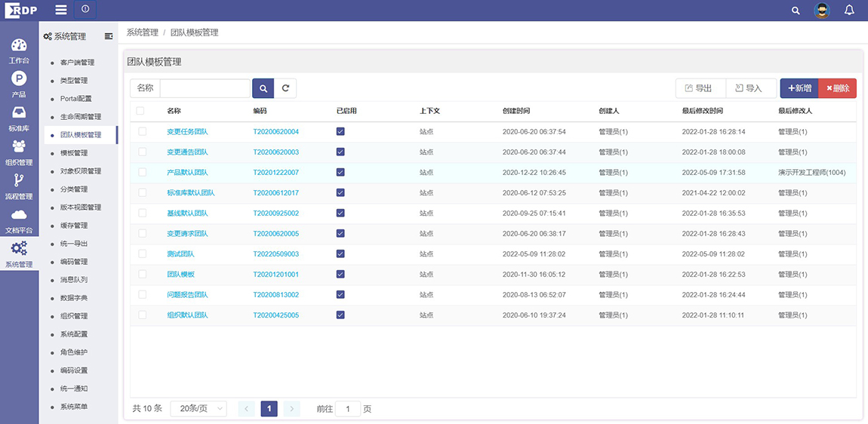Toggle 已启用 checkbox for 团队模板

(340, 274)
